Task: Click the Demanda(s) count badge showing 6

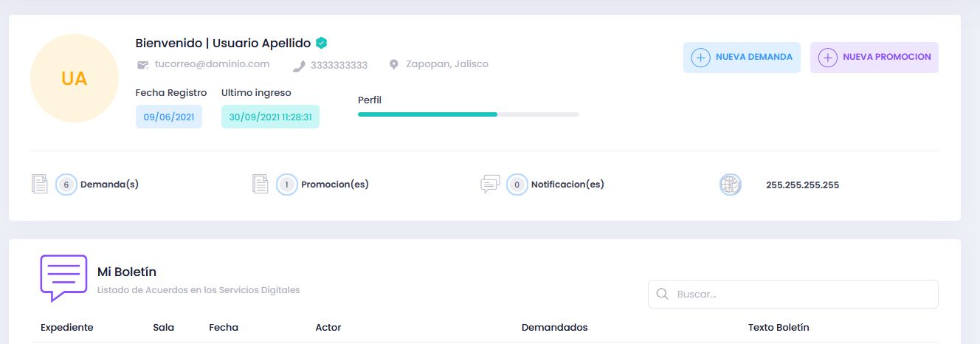Action: pos(66,185)
